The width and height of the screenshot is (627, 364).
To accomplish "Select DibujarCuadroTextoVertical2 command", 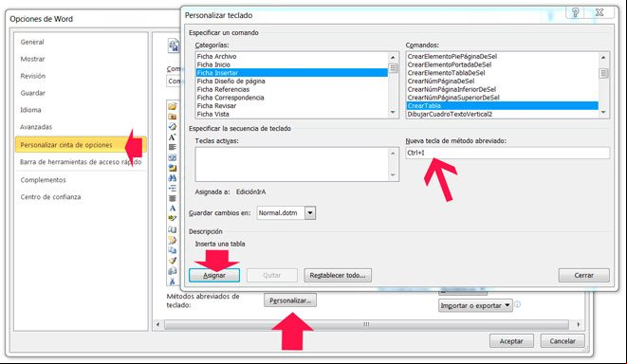I will [502, 115].
